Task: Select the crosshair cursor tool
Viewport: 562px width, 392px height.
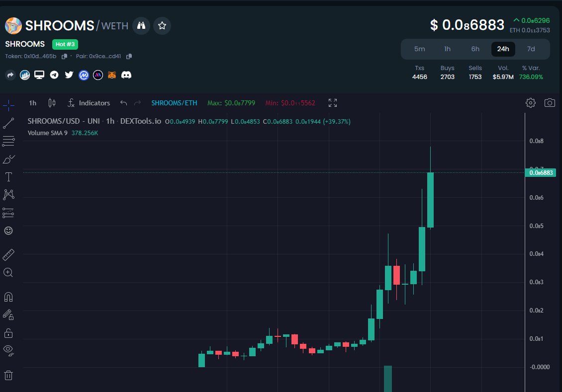Action: pos(8,105)
